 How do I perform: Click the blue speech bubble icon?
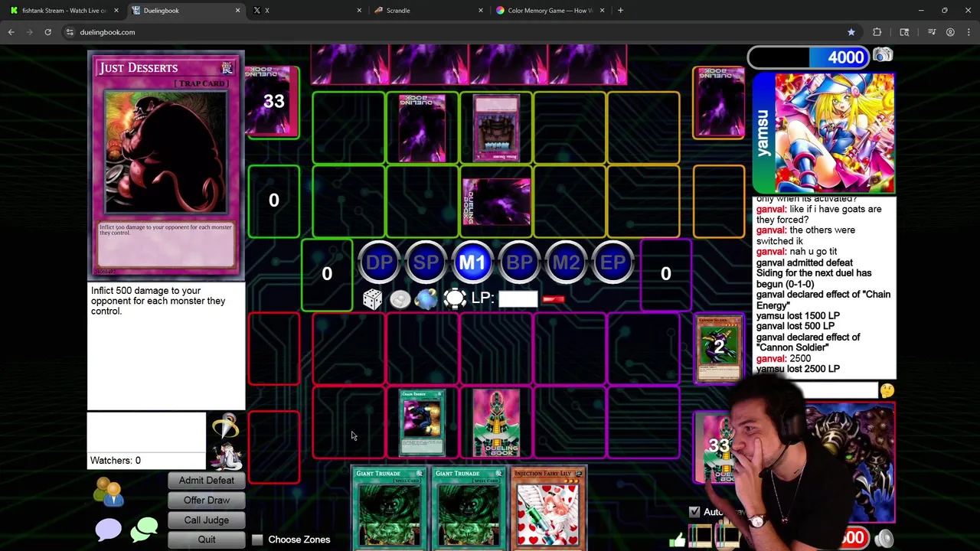tap(108, 530)
